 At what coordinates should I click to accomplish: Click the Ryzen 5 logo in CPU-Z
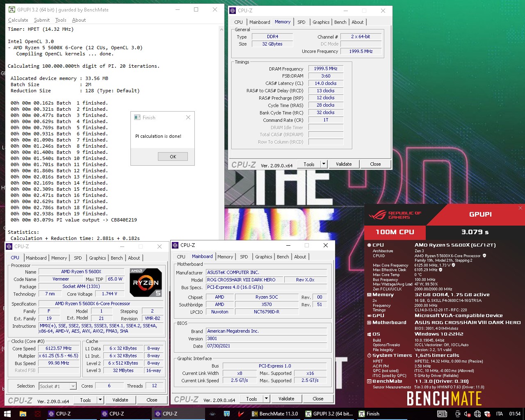146,282
